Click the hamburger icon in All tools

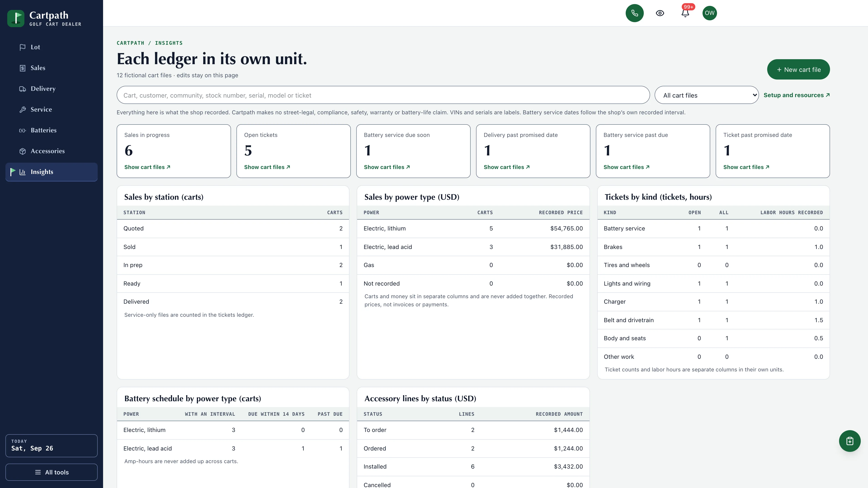coord(38,472)
